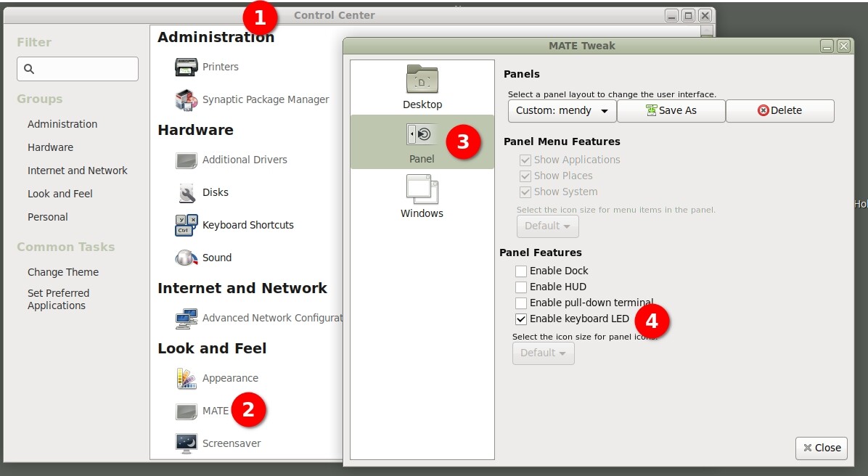Image resolution: width=868 pixels, height=476 pixels.
Task: Open the Appearance settings icon
Action: pyautogui.click(x=186, y=379)
